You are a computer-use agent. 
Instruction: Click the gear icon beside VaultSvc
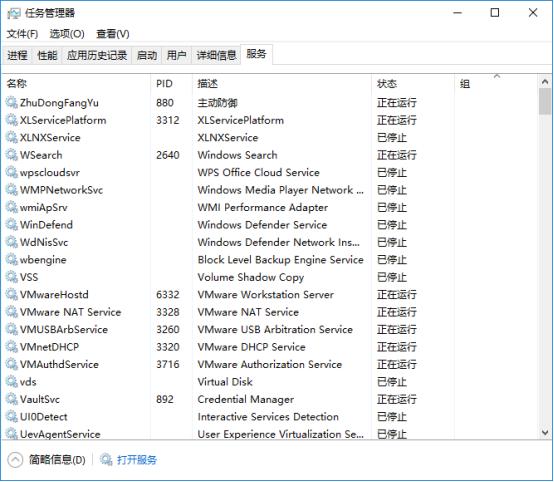click(11, 399)
